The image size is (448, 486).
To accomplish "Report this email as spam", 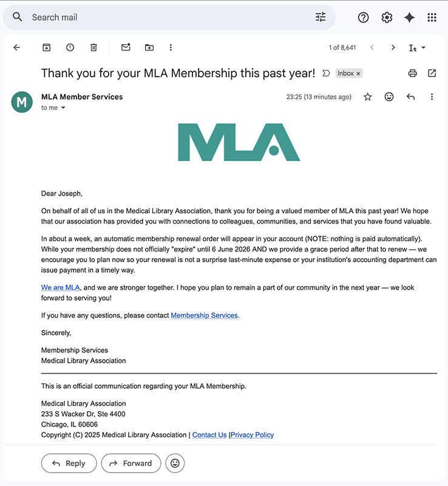I will [x=70, y=47].
